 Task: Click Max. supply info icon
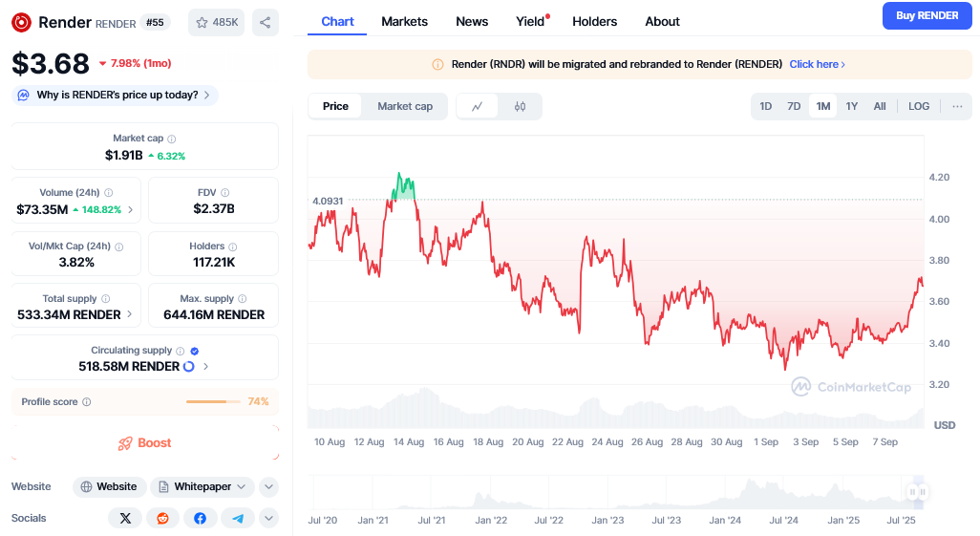click(243, 299)
